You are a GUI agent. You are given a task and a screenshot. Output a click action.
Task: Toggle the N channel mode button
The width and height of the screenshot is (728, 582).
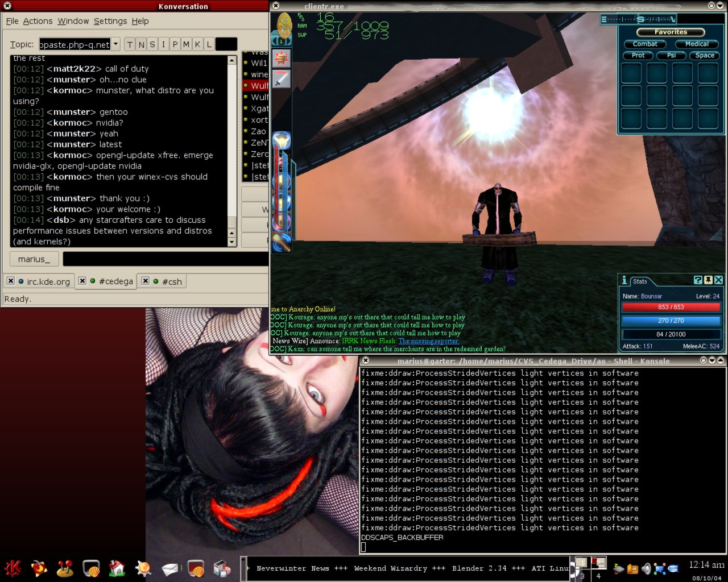(x=141, y=44)
